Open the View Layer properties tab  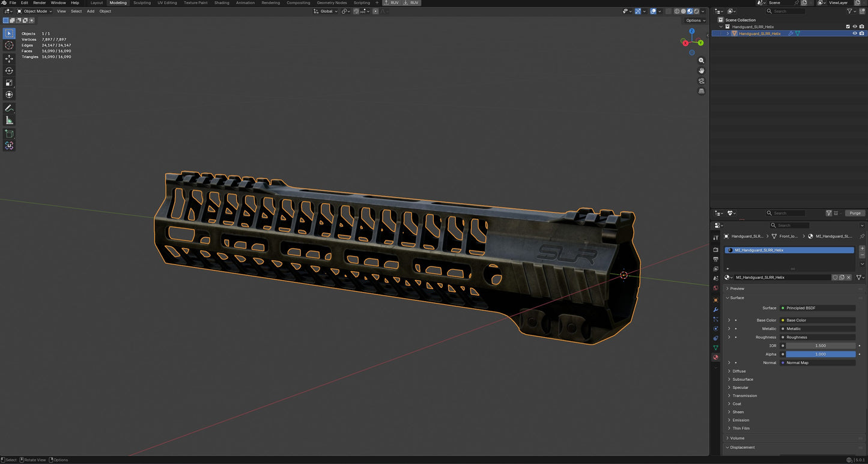[715, 269]
